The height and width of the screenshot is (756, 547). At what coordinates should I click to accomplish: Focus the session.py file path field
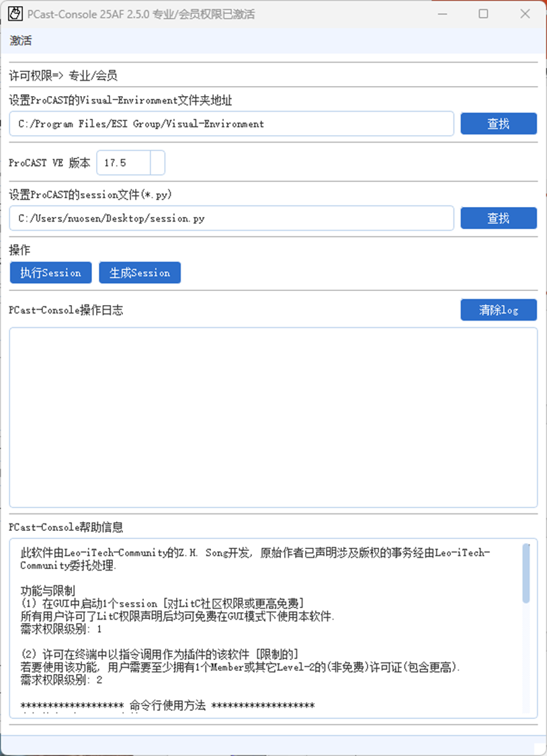(231, 218)
